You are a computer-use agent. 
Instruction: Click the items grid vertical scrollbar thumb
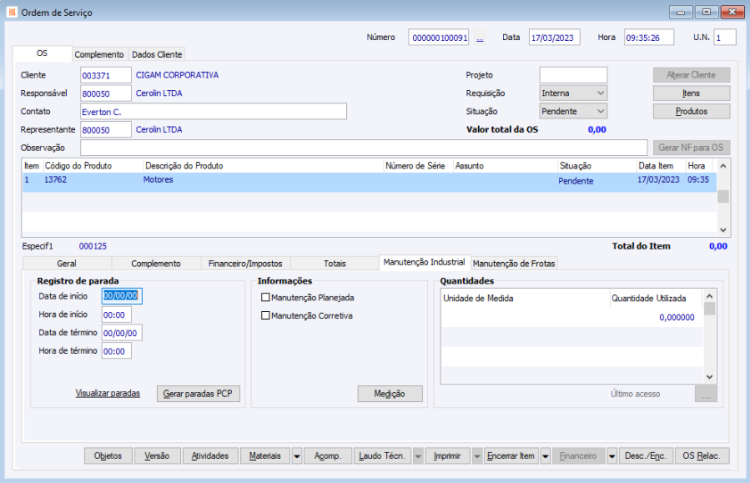click(x=723, y=197)
